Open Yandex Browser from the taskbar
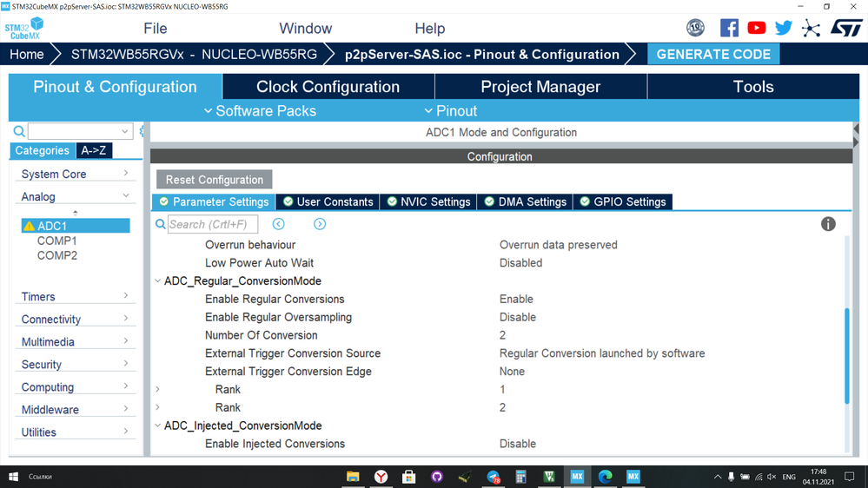This screenshot has height=488, width=868. [381, 477]
